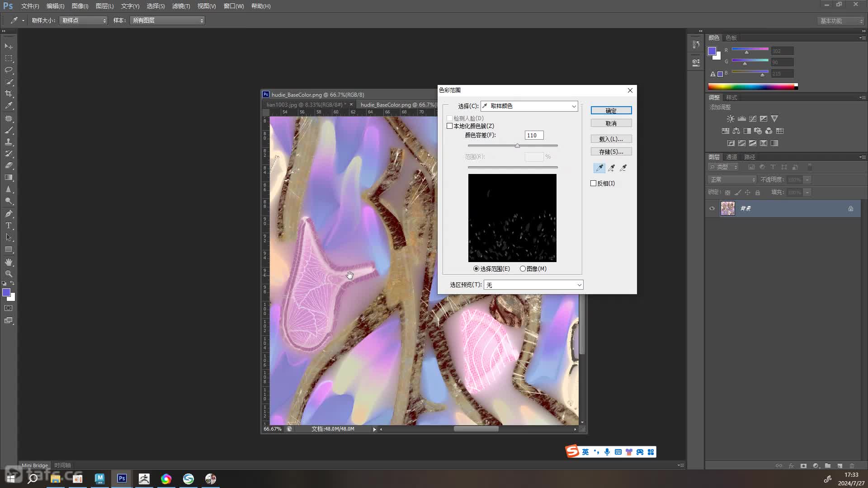
Task: Select the Move tool in the toolbox
Action: point(9,46)
